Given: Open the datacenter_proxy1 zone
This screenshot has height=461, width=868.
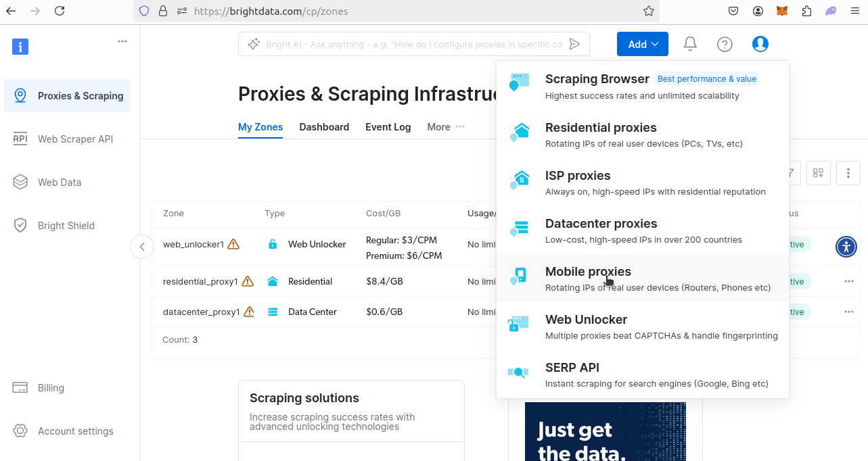Looking at the screenshot, I should coord(202,312).
